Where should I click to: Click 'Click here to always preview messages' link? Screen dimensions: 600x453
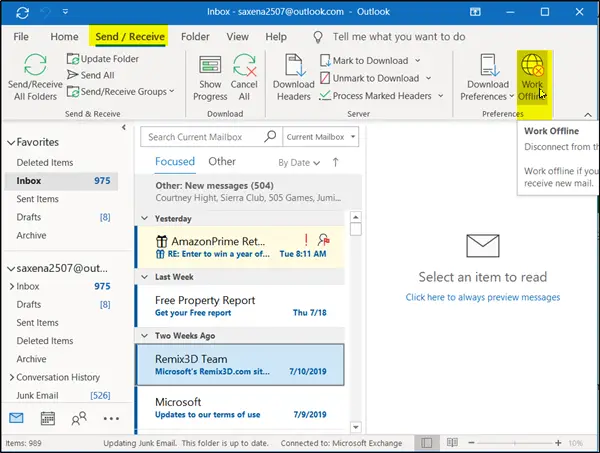tap(483, 297)
